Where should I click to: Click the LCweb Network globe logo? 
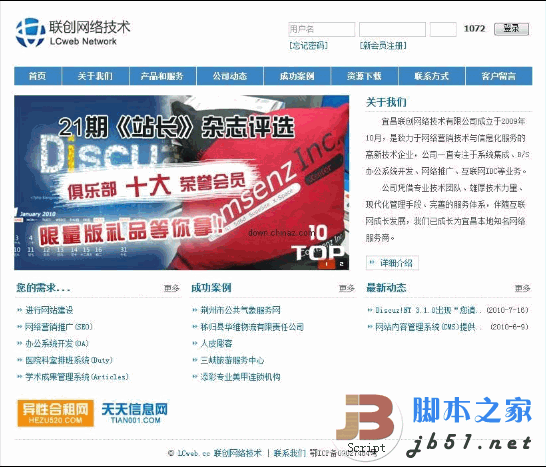tap(31, 33)
